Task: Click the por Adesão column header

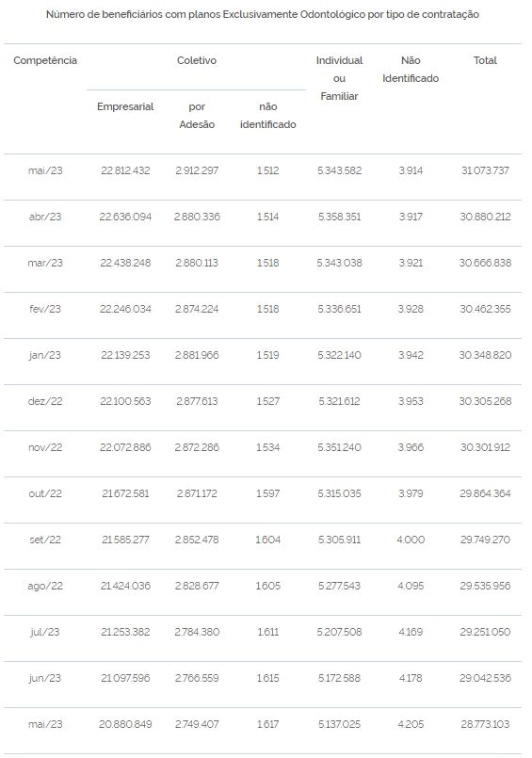Action: pos(197,116)
